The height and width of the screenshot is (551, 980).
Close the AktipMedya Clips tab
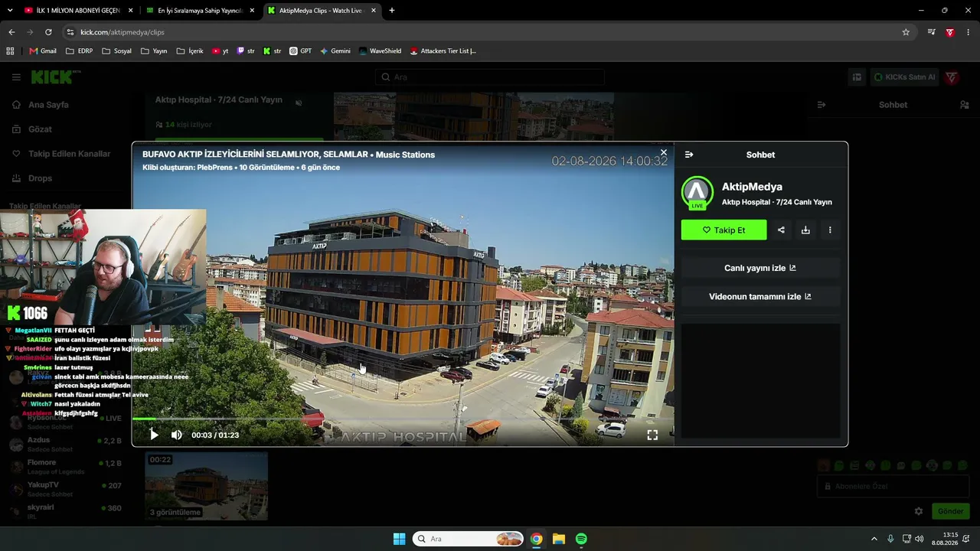(374, 11)
